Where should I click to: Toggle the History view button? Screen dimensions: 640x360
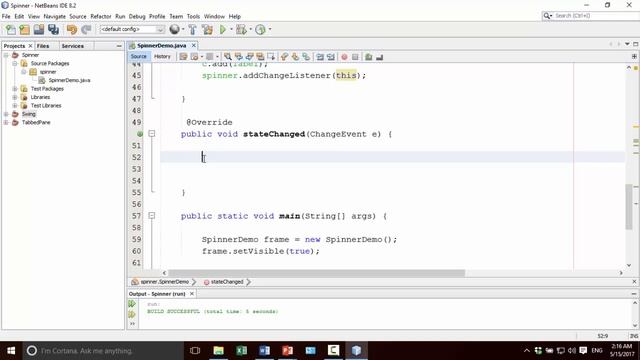point(162,57)
